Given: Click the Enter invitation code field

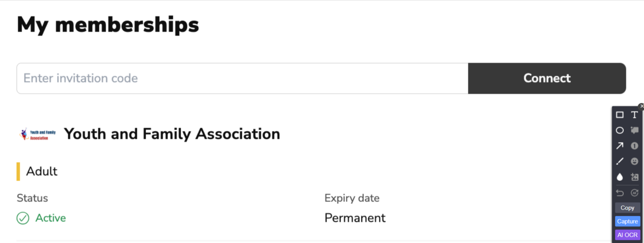Looking at the screenshot, I should (x=242, y=78).
